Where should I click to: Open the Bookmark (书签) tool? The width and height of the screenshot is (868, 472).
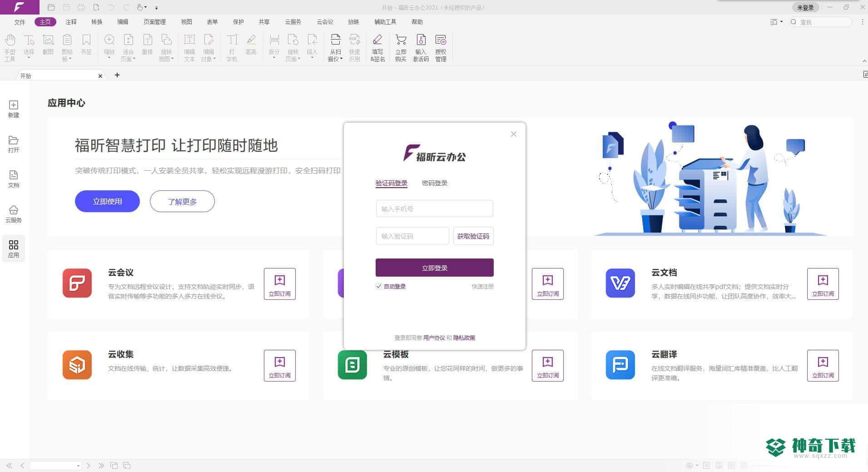(x=86, y=45)
